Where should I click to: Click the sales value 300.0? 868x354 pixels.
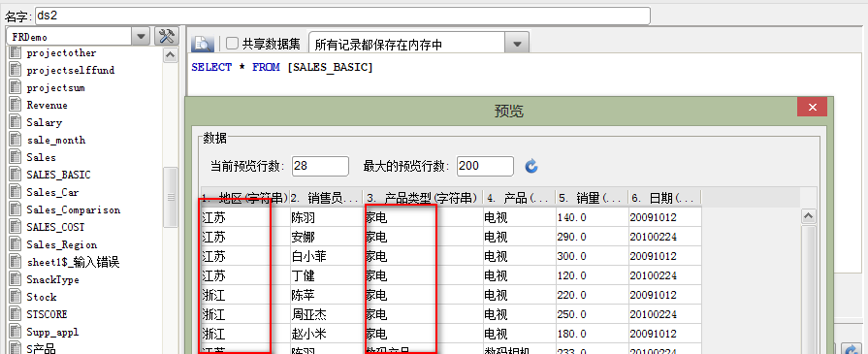(592, 256)
